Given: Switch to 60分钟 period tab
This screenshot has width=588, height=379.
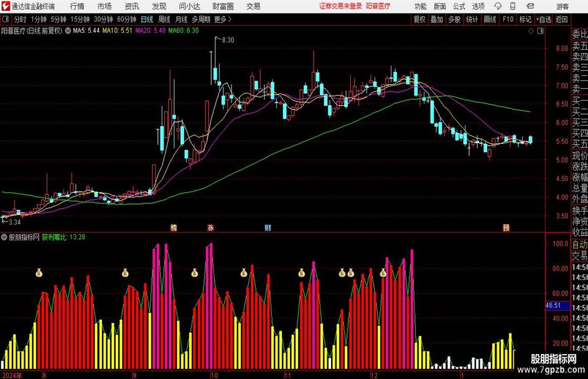Looking at the screenshot, I should [x=127, y=19].
